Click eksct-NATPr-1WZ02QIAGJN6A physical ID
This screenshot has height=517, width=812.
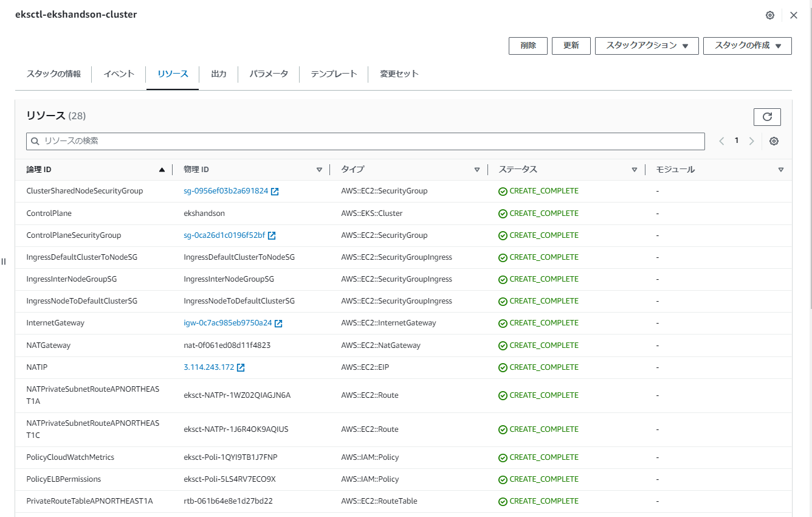[x=237, y=395]
